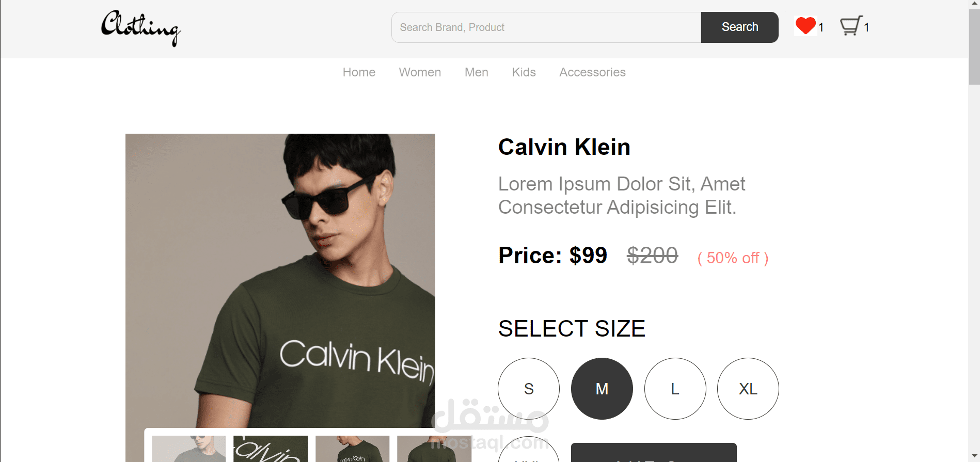Open the Women category
Image resolution: width=980 pixels, height=462 pixels.
click(420, 72)
